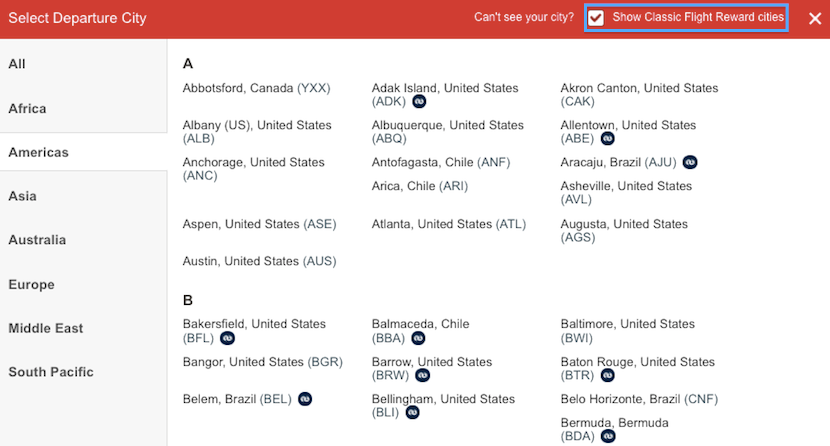Show all cities with the All tab
The image size is (830, 446).
pyautogui.click(x=17, y=64)
